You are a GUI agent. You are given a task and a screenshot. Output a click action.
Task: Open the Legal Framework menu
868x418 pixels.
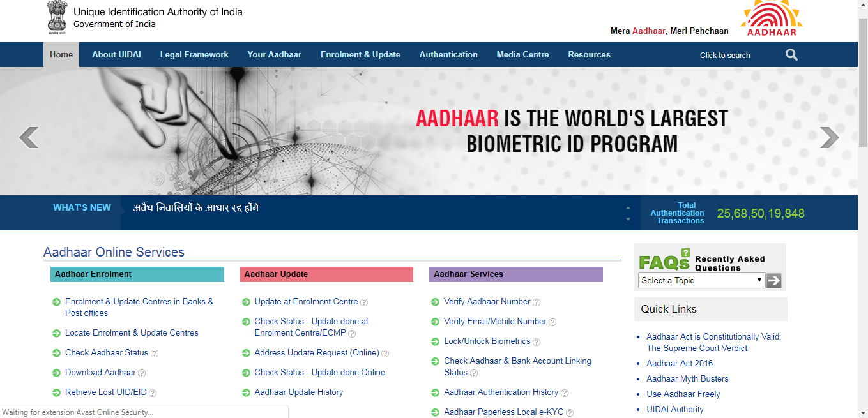coord(194,55)
